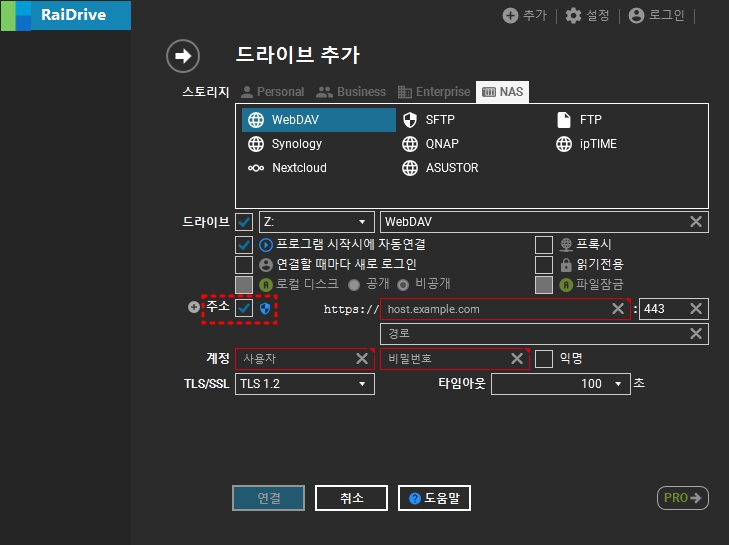Select the 공개 radio button

click(354, 285)
